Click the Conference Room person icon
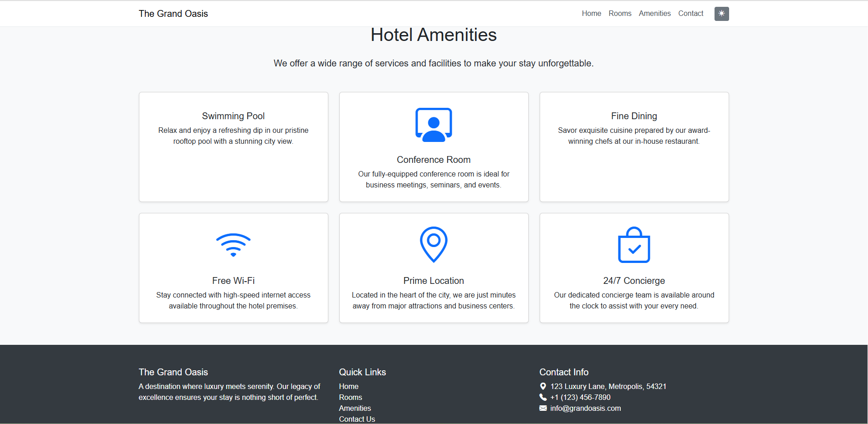This screenshot has width=868, height=424. click(x=434, y=125)
